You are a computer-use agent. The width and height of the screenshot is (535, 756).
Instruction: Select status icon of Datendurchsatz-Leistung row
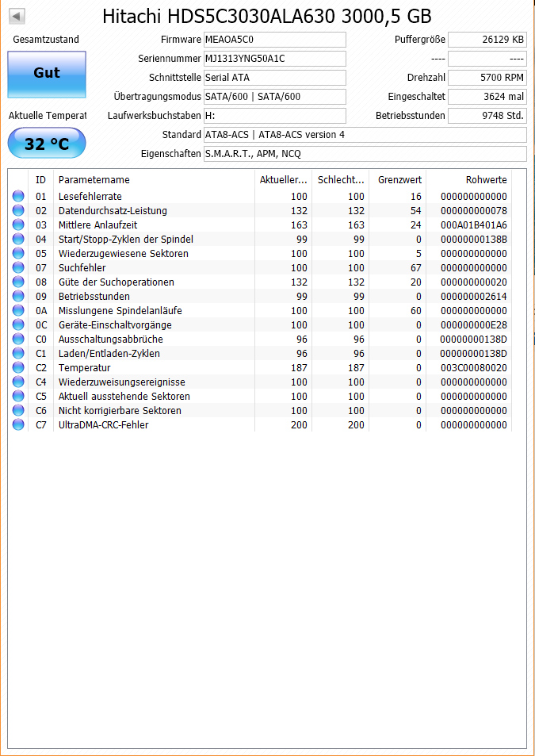click(x=18, y=211)
